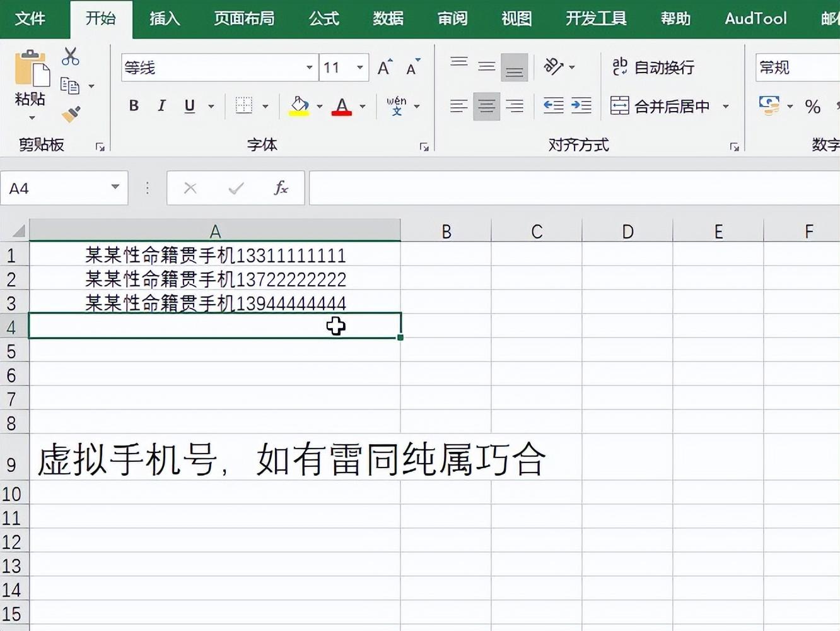Decrease indent icon
Screen dimensions: 840x631
pos(553,106)
